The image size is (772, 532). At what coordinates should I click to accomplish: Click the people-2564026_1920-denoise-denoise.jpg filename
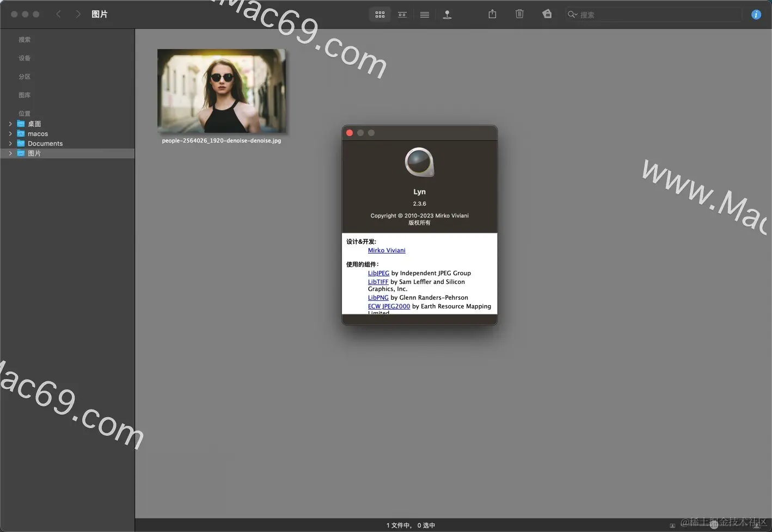(x=222, y=141)
